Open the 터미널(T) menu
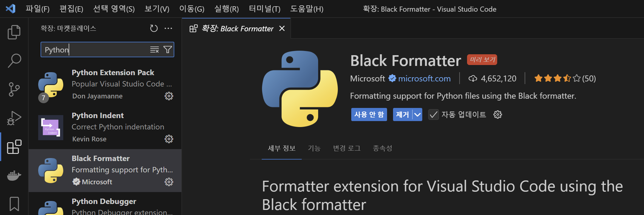This screenshot has height=215, width=644. 265,9
